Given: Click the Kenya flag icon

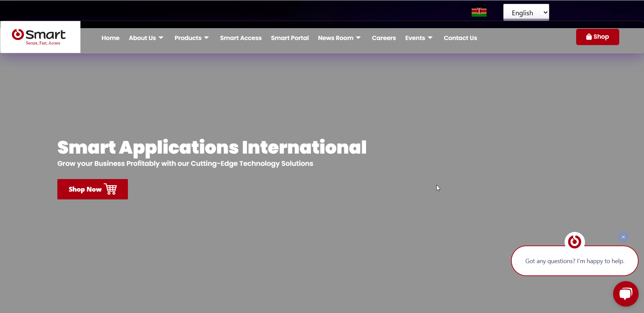Looking at the screenshot, I should [x=479, y=12].
